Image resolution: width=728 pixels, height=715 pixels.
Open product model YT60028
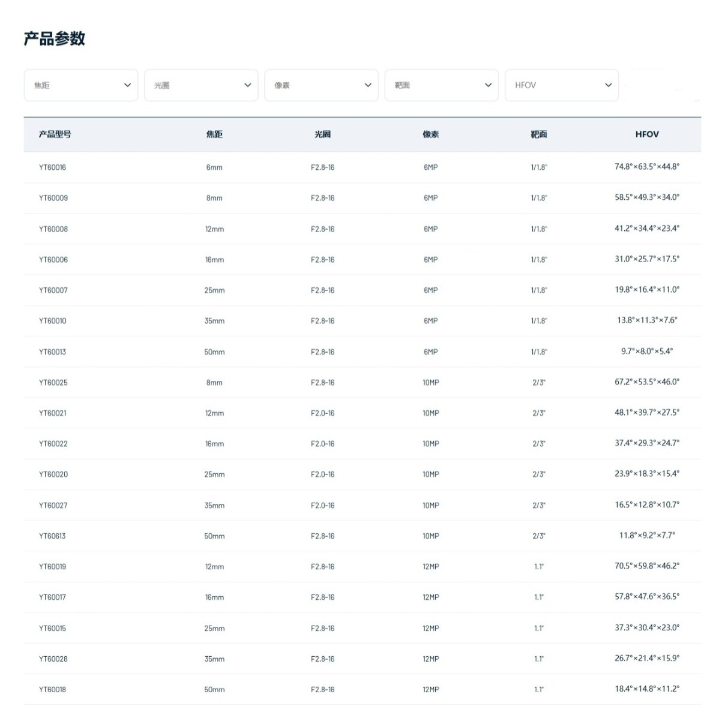[x=53, y=659]
